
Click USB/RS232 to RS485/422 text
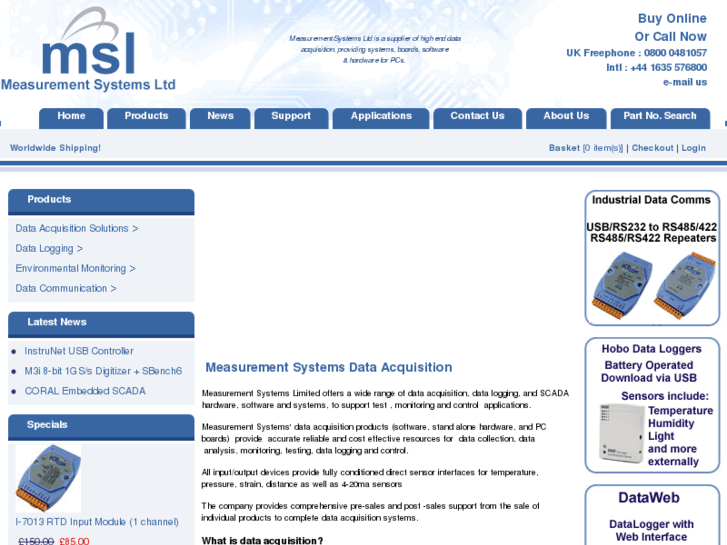(651, 227)
